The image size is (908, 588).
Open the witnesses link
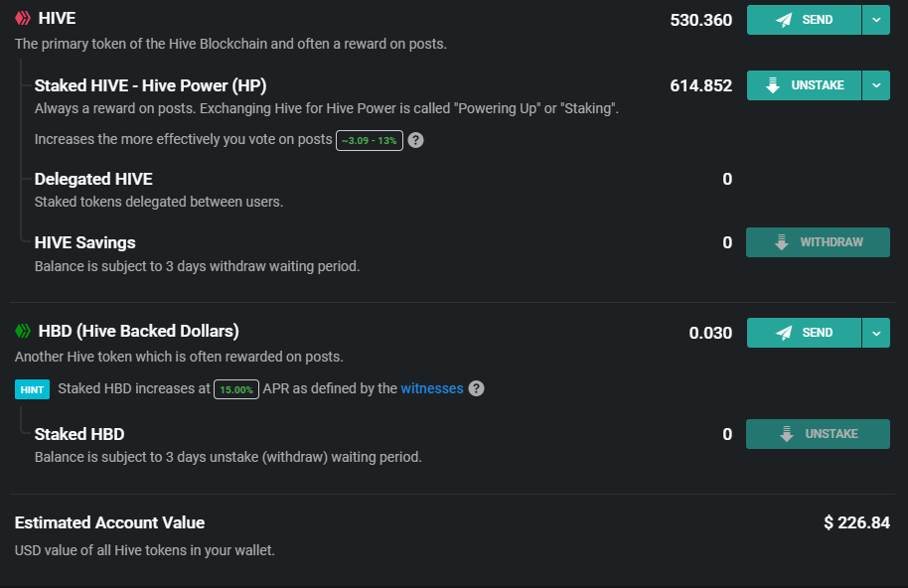click(x=432, y=388)
